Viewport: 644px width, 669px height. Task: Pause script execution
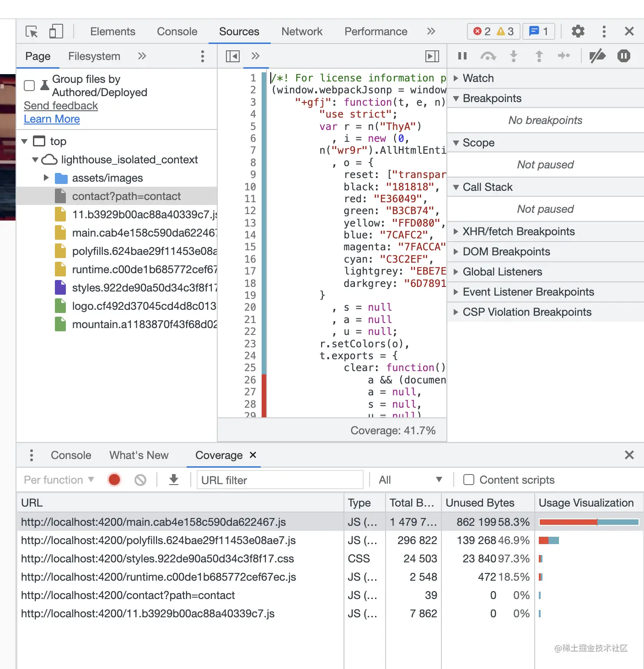point(462,56)
